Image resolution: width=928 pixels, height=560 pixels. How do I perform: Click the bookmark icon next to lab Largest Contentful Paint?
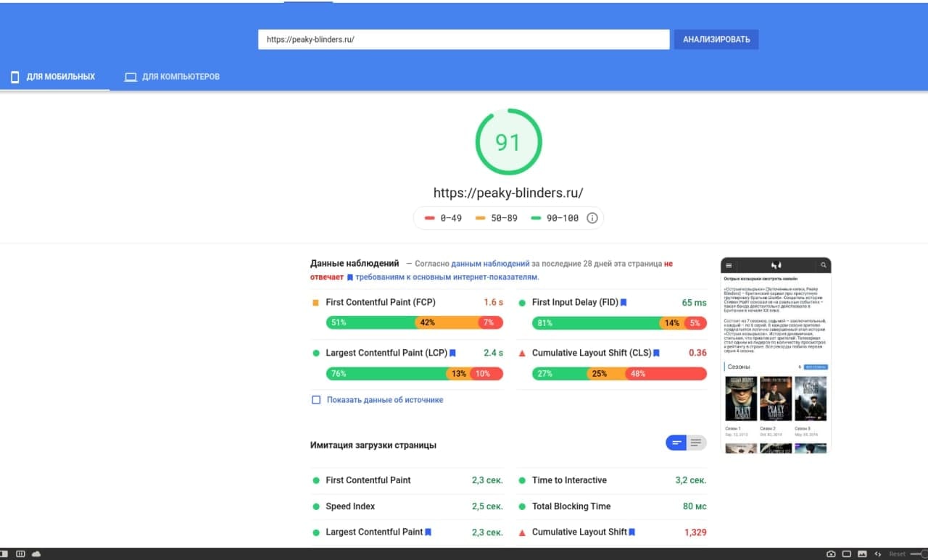click(428, 532)
